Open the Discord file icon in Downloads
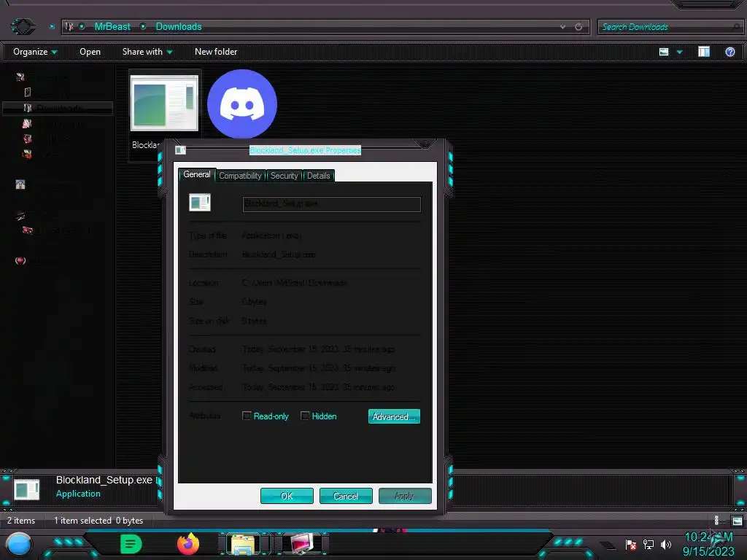This screenshot has width=747, height=560. pyautogui.click(x=242, y=104)
